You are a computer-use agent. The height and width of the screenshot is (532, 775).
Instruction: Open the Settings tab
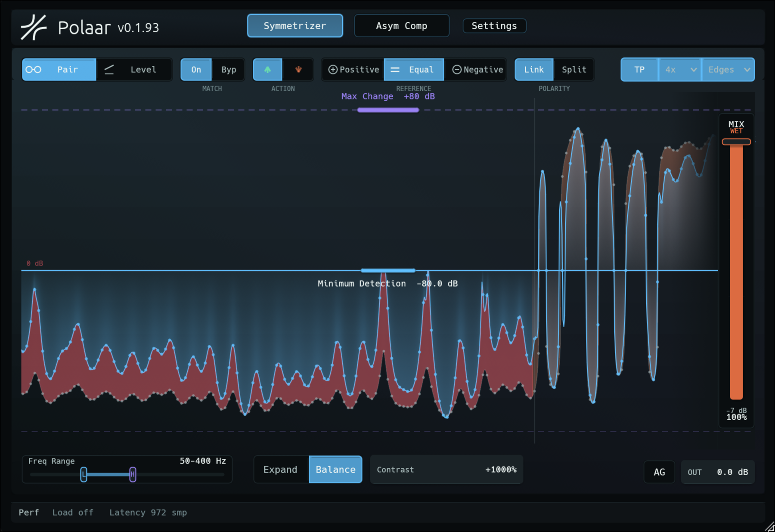tap(494, 26)
